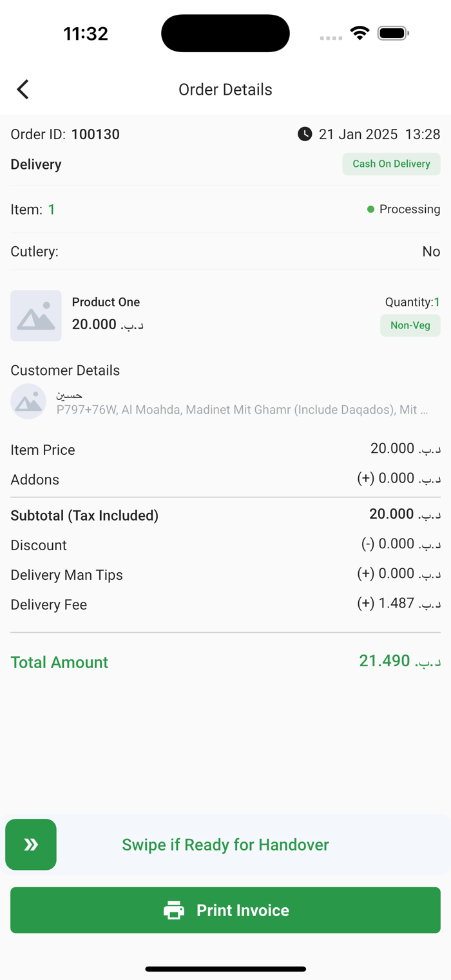Click the Print Invoice button

[x=225, y=910]
